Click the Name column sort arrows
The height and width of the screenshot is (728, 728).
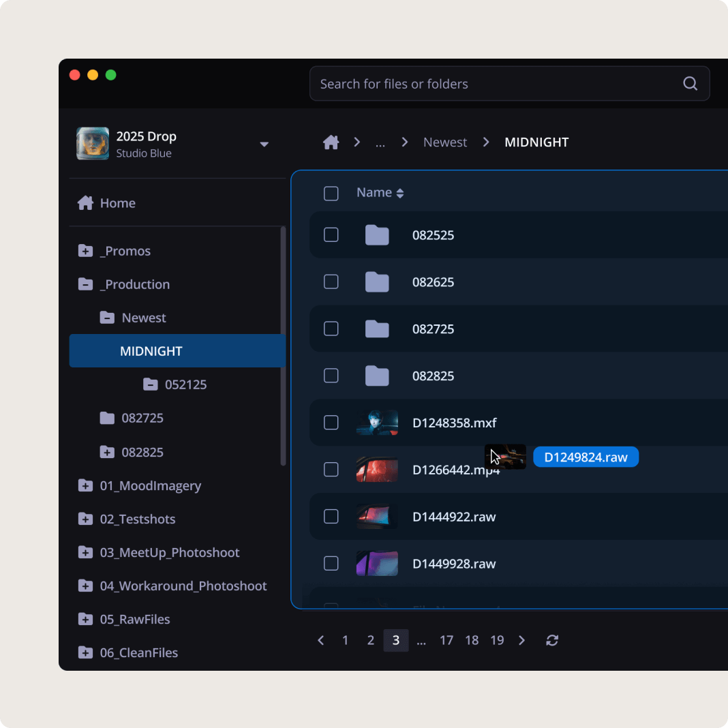(400, 194)
